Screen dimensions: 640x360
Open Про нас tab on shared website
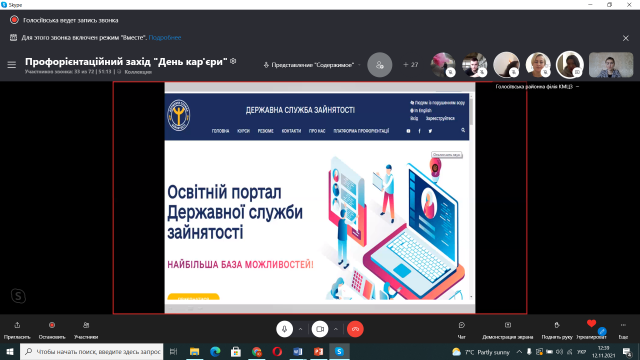coord(317,131)
